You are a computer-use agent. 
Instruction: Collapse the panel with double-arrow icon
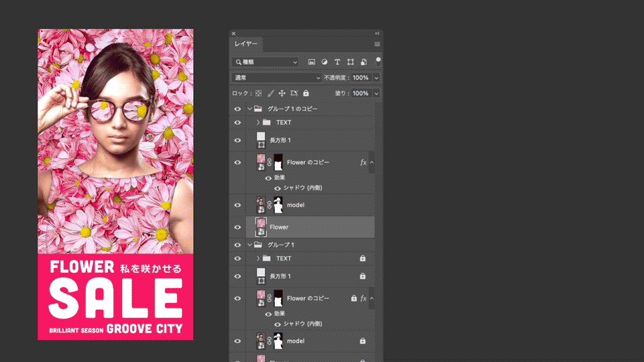(x=377, y=34)
